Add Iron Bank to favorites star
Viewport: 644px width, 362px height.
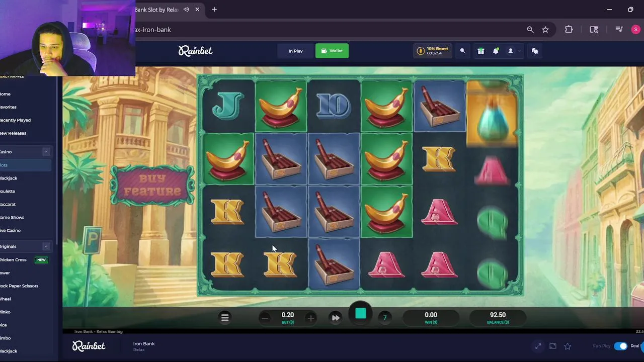pyautogui.click(x=568, y=346)
